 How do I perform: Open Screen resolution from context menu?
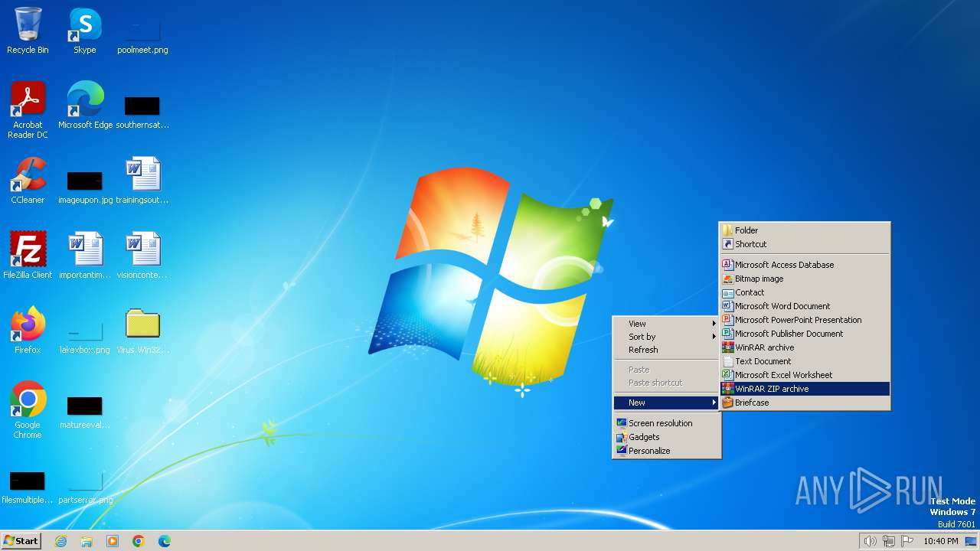(667, 423)
